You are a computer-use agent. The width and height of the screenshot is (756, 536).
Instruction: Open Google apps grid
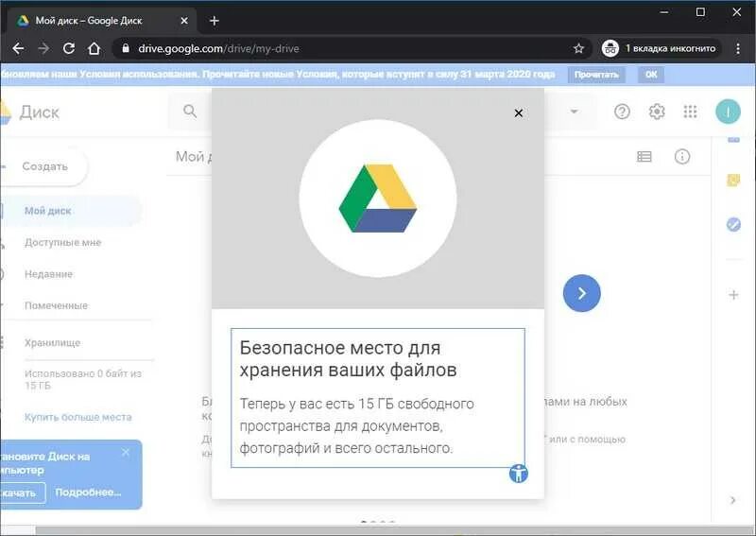pos(691,112)
